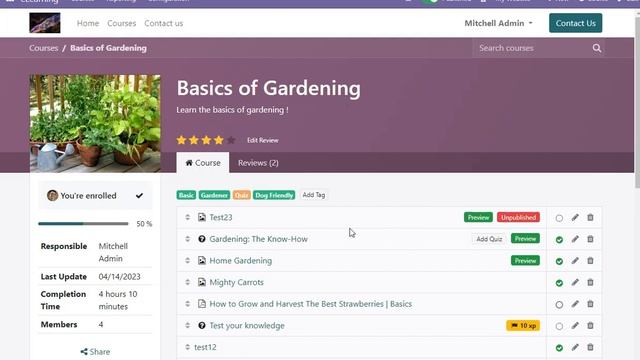
Task: Edit Gardening: The Know-How with pencil icon
Action: [575, 239]
